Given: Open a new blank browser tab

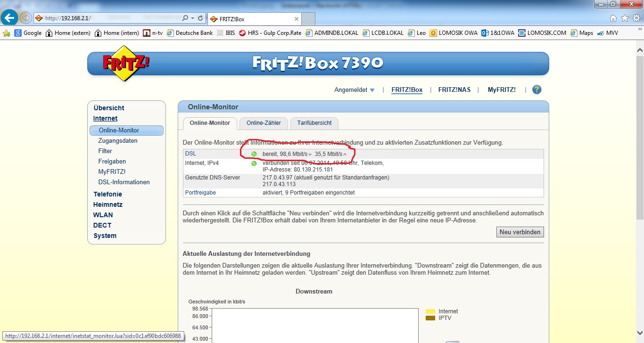Looking at the screenshot, I should click(308, 19).
